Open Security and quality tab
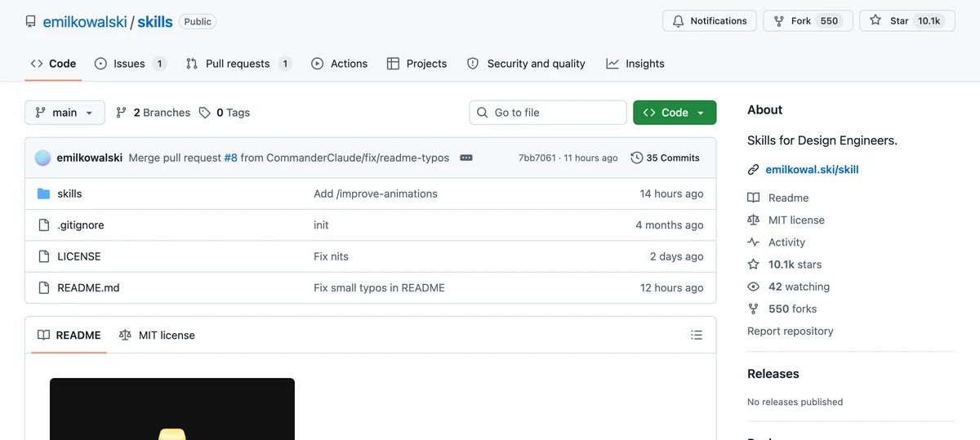This screenshot has height=440, width=980. pos(526,64)
